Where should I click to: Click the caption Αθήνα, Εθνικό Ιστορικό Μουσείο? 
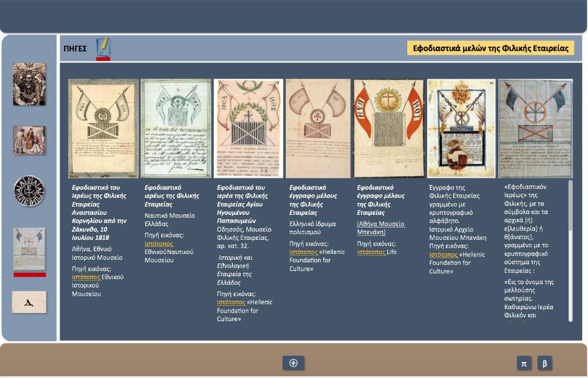[x=97, y=253]
